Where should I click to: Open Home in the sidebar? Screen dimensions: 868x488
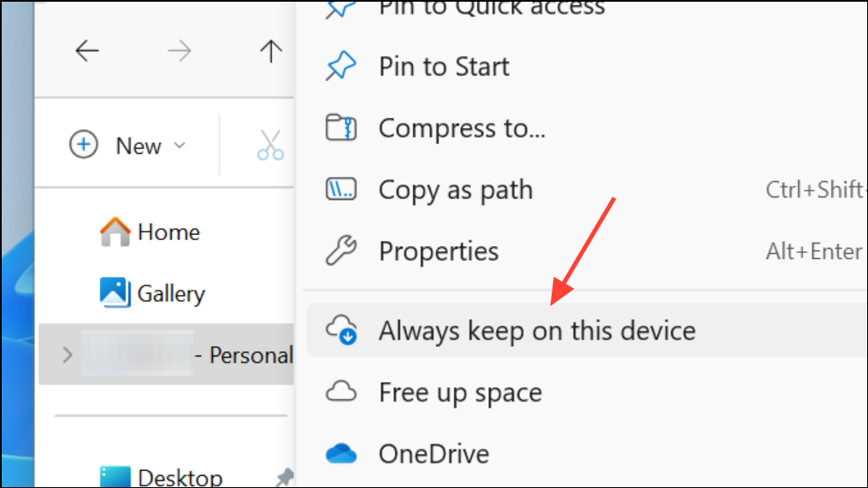pos(150,232)
